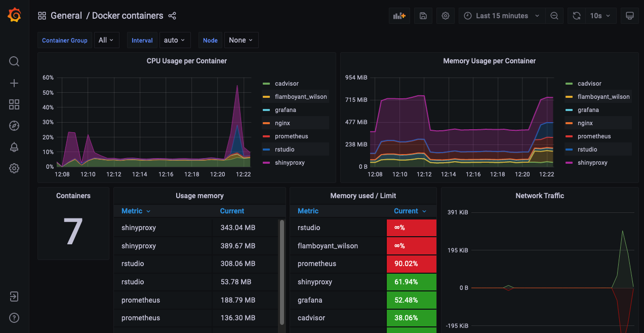Open the Network Traffic panel title menu
644x333 pixels.
pyautogui.click(x=540, y=196)
